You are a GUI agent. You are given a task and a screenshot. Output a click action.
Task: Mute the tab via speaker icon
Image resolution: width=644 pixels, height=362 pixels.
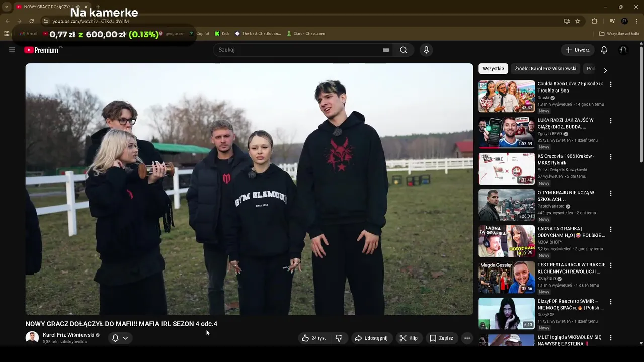coord(78,7)
